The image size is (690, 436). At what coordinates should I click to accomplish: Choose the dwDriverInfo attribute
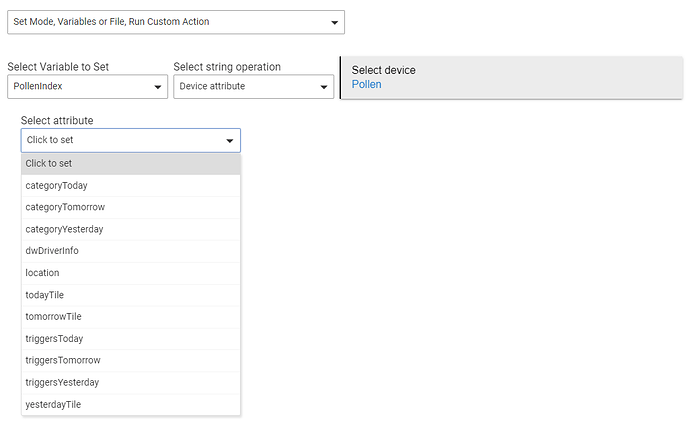pos(131,251)
